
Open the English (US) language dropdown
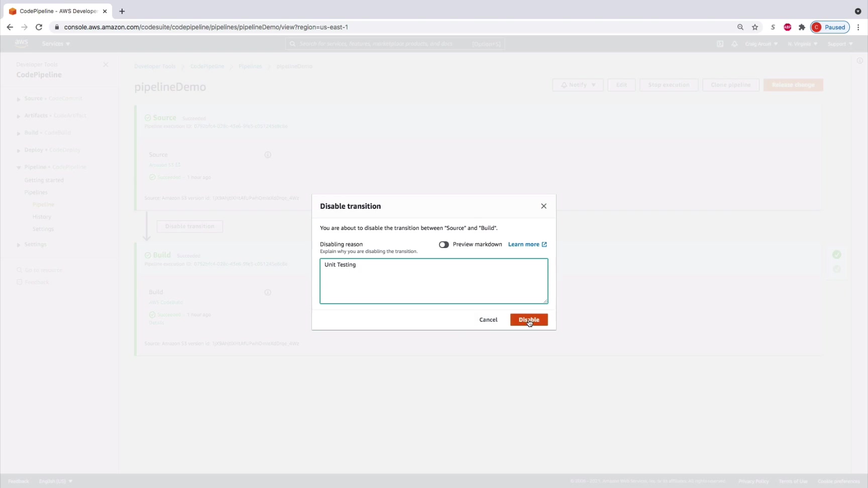(55, 481)
